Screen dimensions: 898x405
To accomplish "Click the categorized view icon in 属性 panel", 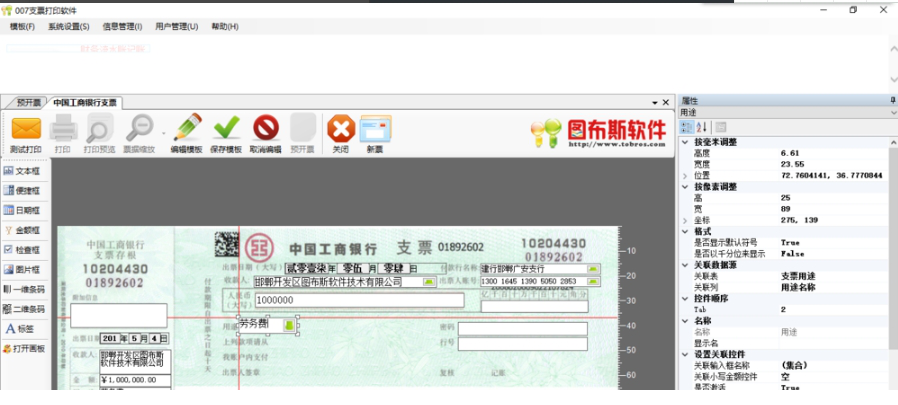I will coord(686,127).
